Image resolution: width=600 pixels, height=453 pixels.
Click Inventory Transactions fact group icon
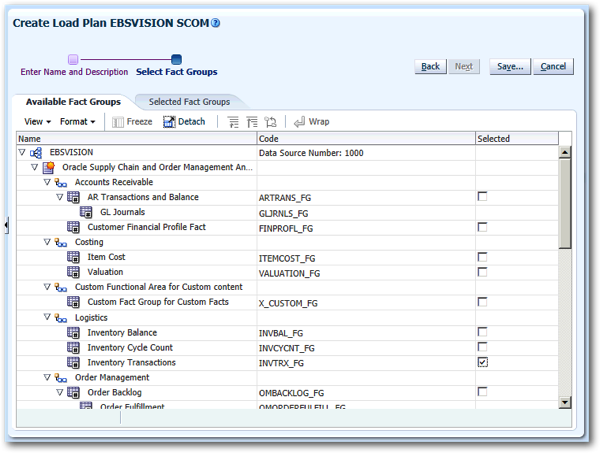click(73, 363)
